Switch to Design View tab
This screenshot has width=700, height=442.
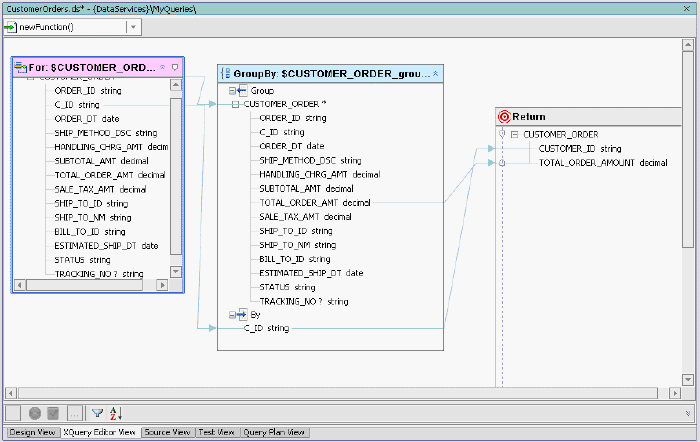pos(32,432)
